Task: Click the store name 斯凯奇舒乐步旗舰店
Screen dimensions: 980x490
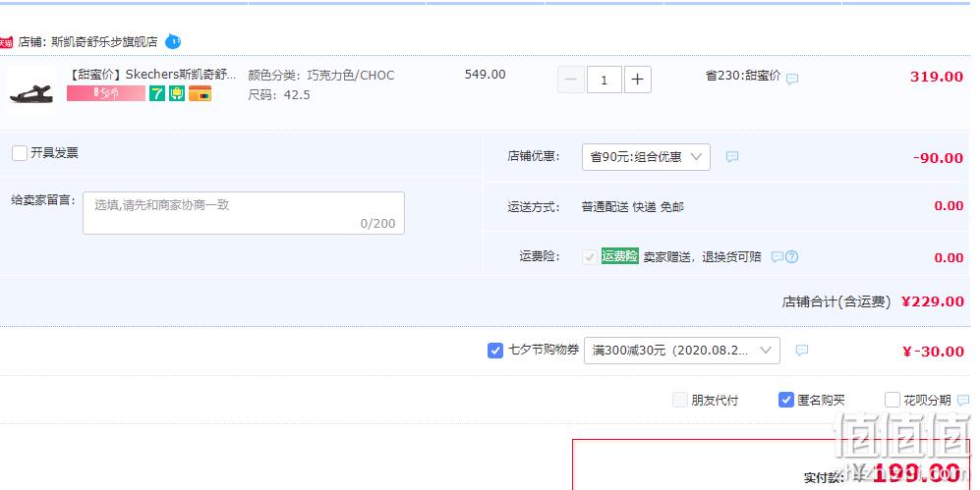Action: (x=104, y=42)
